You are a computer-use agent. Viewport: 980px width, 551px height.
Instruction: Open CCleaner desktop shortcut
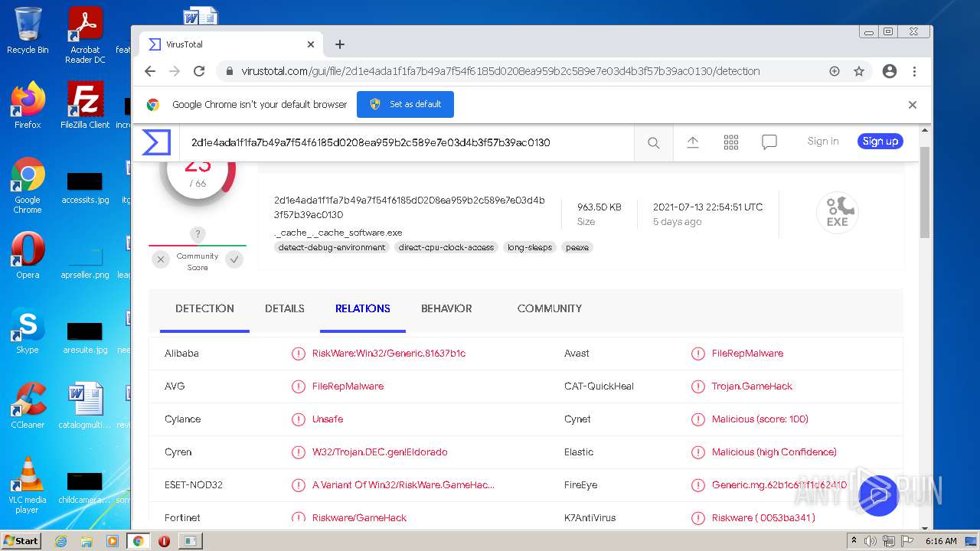click(28, 406)
